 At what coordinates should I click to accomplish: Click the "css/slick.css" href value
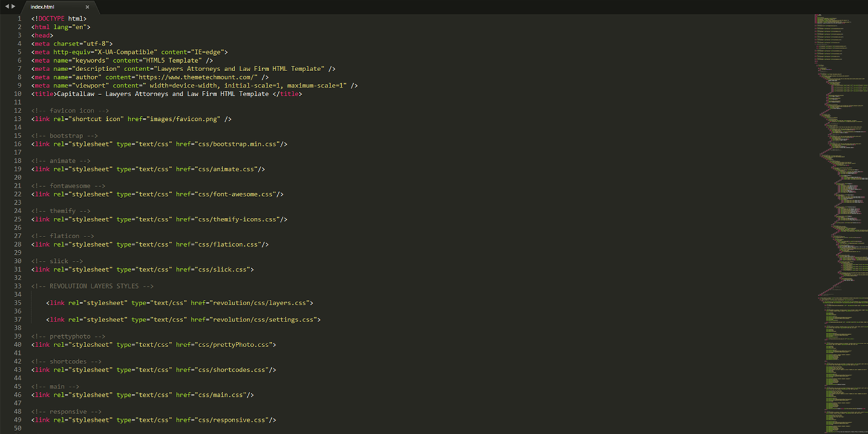tap(222, 270)
